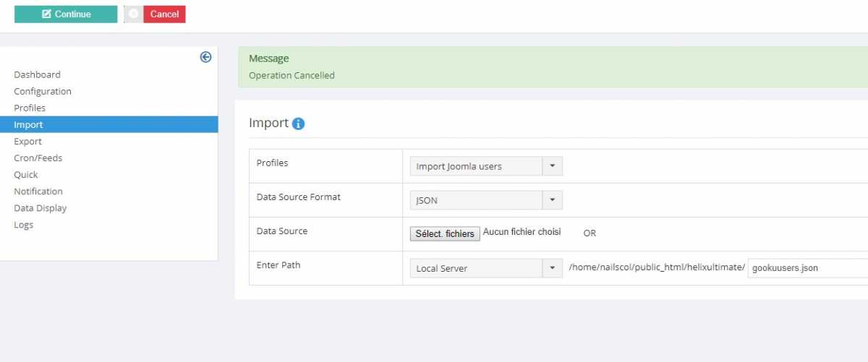Open the Export page
This screenshot has width=868, height=362.
point(28,141)
